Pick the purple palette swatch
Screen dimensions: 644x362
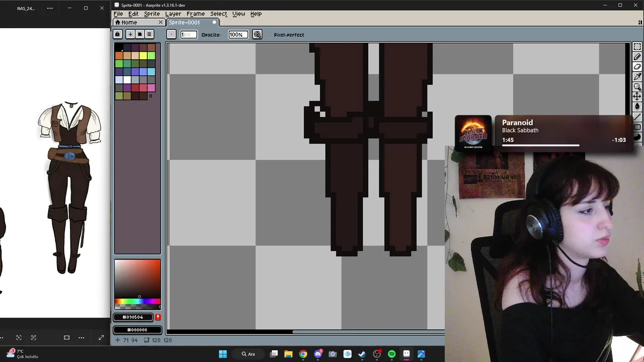point(127,87)
